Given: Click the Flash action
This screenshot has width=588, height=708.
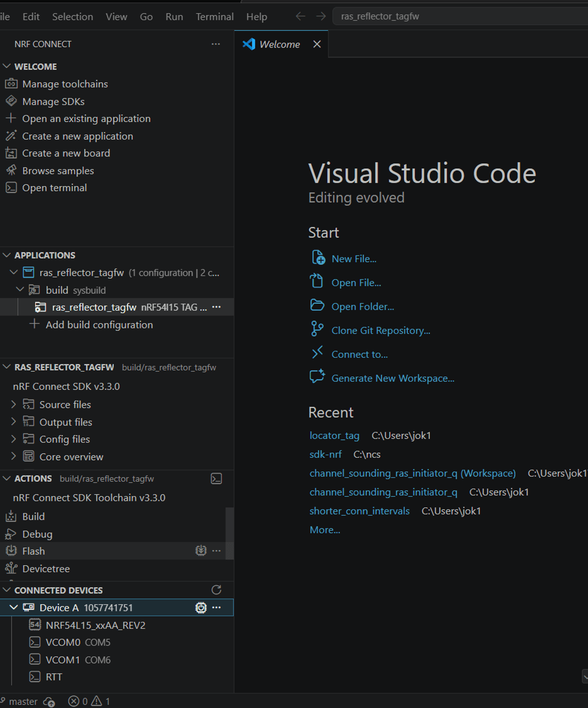Looking at the screenshot, I should pyautogui.click(x=33, y=551).
